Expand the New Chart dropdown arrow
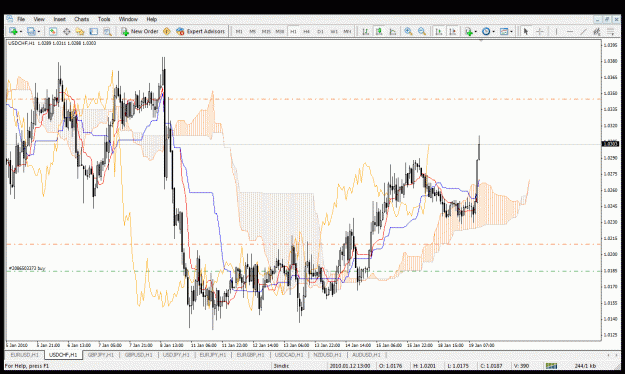This screenshot has width=625, height=374. pyautogui.click(x=20, y=31)
